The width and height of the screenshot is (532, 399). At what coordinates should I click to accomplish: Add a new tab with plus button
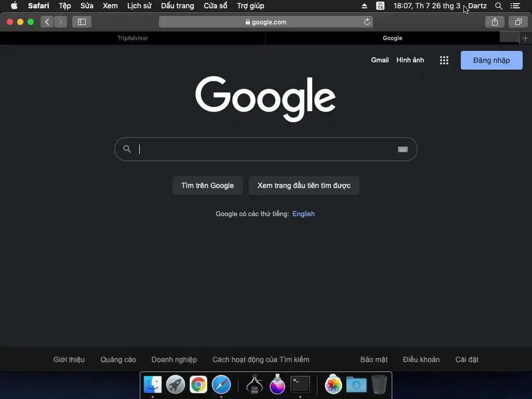click(x=525, y=38)
